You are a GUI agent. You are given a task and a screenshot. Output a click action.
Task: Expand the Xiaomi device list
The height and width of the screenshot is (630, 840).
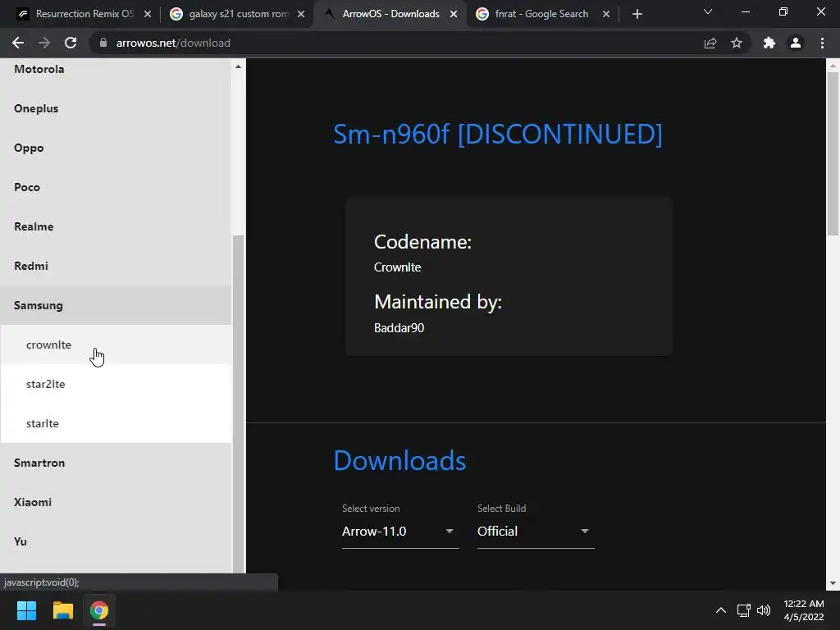coord(116,502)
